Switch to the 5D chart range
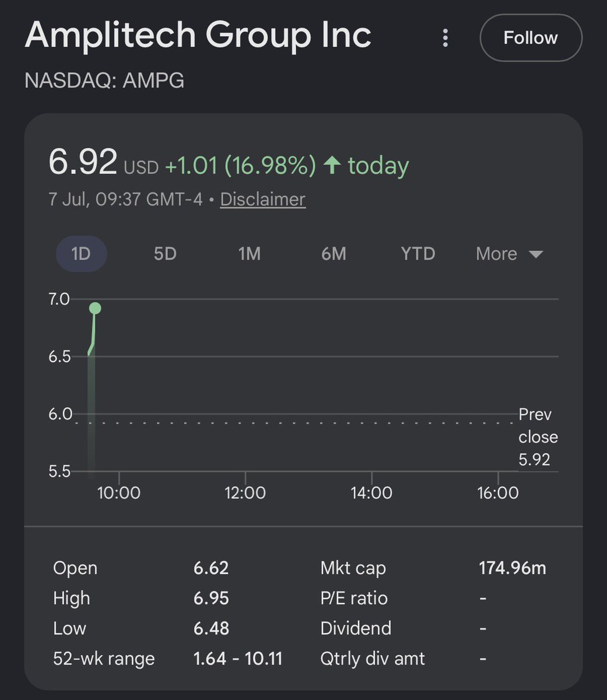The image size is (607, 700). pyautogui.click(x=165, y=254)
